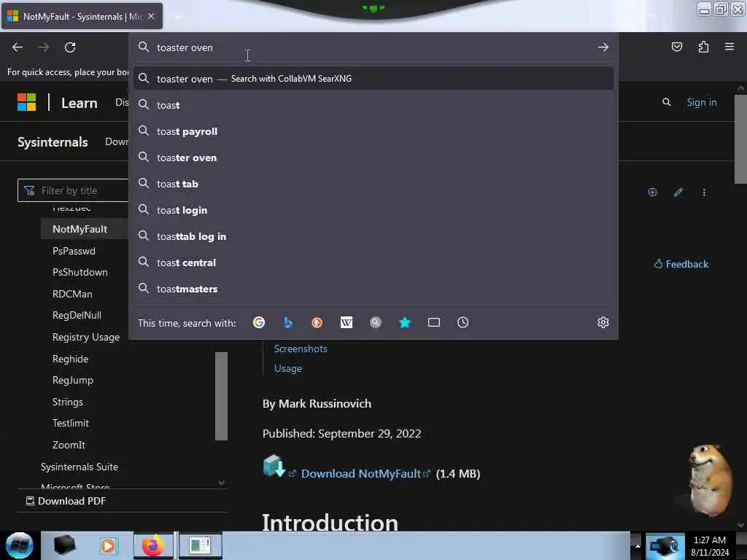Search with the gray magnifier engine icon
747x560 pixels.
[x=376, y=322]
